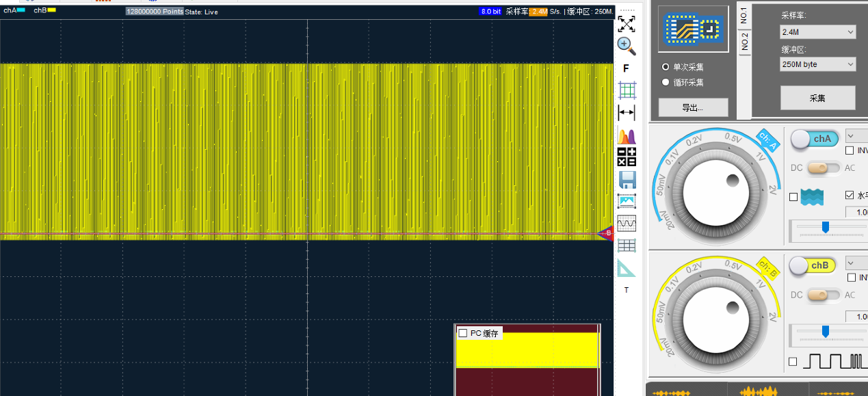Uncheck the checked box right of the wave icon
Viewport: 868px width, 396px height.
850,194
